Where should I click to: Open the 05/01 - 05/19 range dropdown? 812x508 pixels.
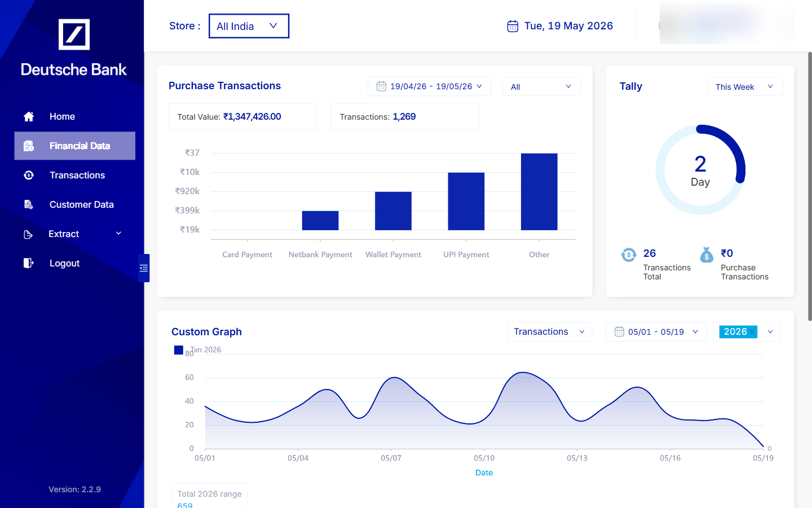coord(656,332)
